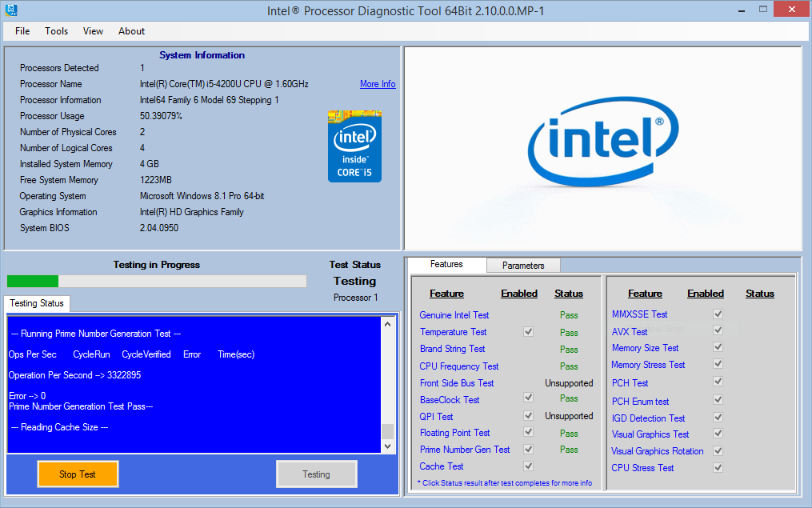The image size is (812, 508).
Task: Toggle the BaseClock Test checkbox
Action: coord(528,397)
